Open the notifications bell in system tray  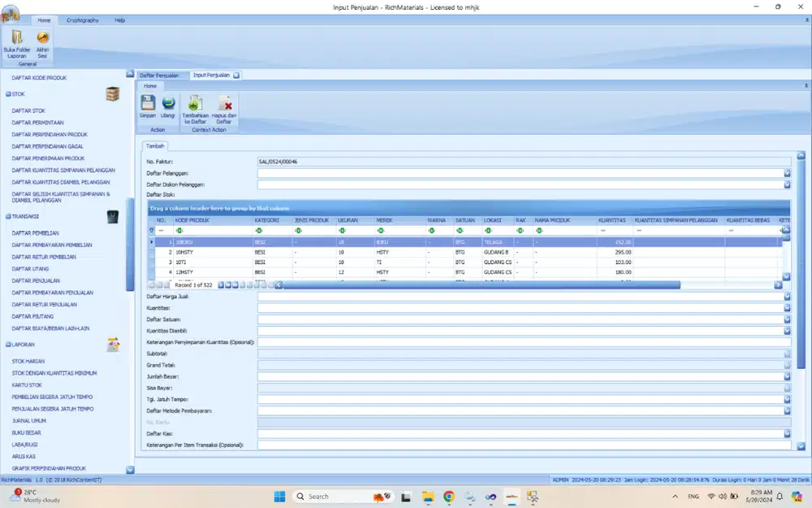(x=780, y=497)
